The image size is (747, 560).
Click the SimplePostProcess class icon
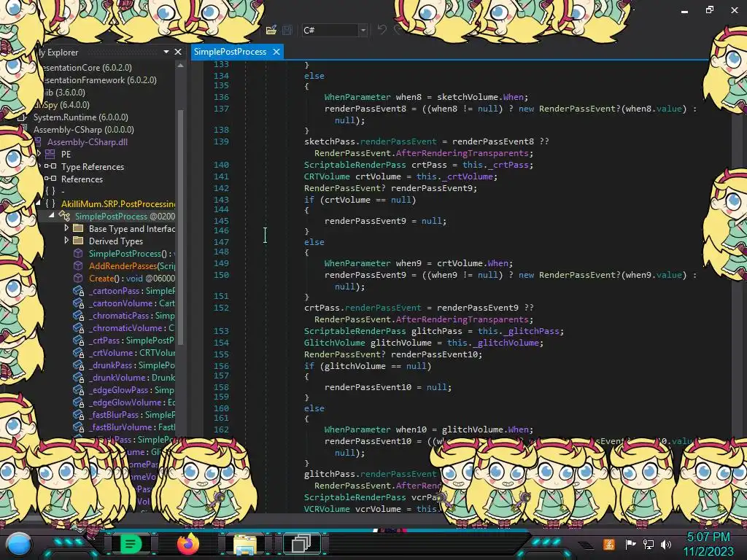(x=64, y=216)
